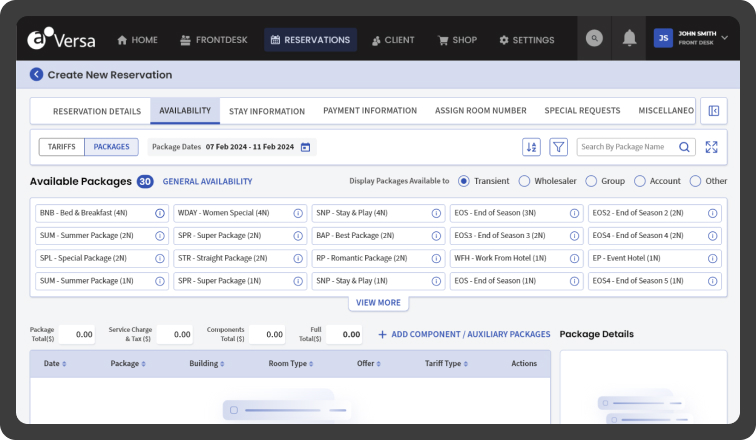Open the General Availability link
756x440 pixels.
click(x=207, y=182)
